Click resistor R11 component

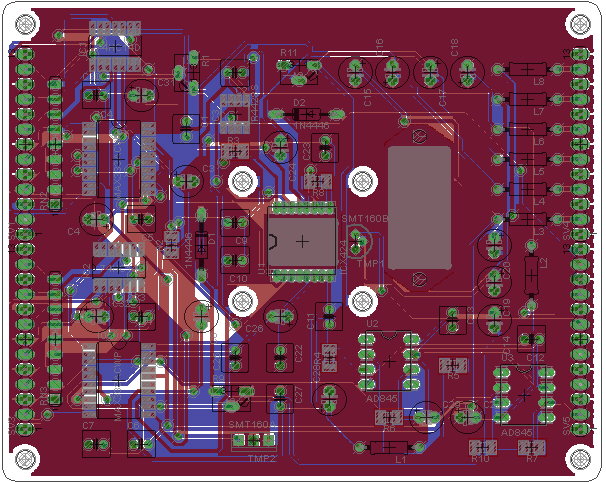[299, 72]
